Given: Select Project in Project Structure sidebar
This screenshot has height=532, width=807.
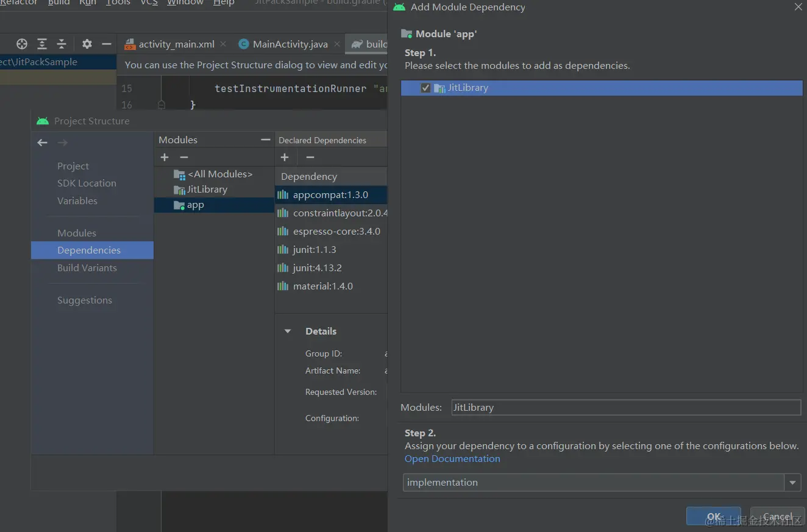Looking at the screenshot, I should (x=73, y=166).
